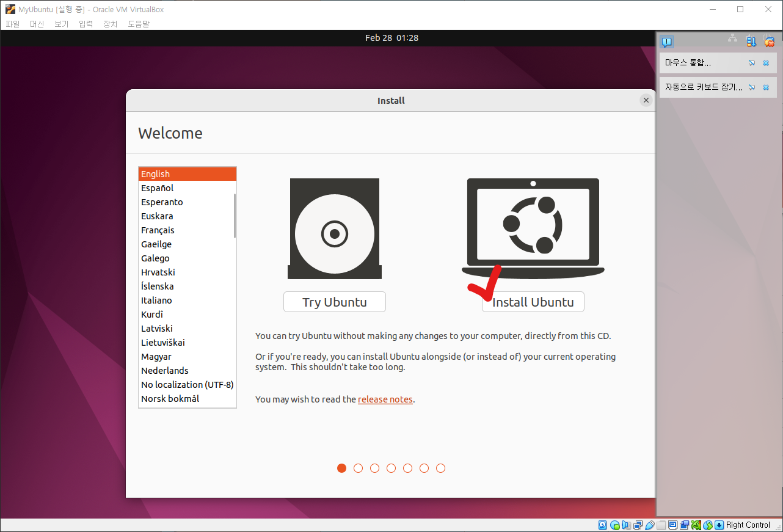Choose Esperanto from the language list
This screenshot has width=783, height=532.
click(x=188, y=202)
